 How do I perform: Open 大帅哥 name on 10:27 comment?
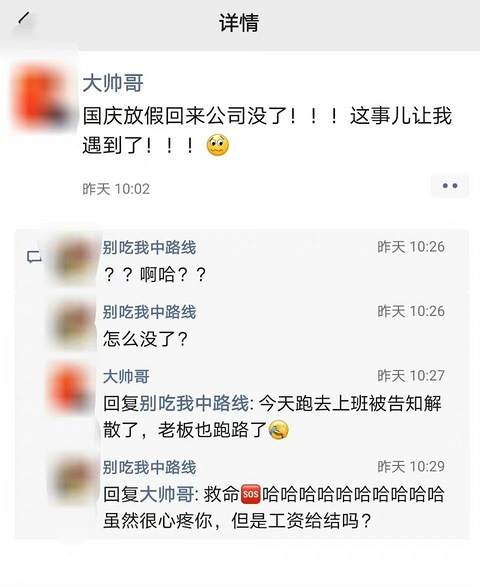(126, 376)
